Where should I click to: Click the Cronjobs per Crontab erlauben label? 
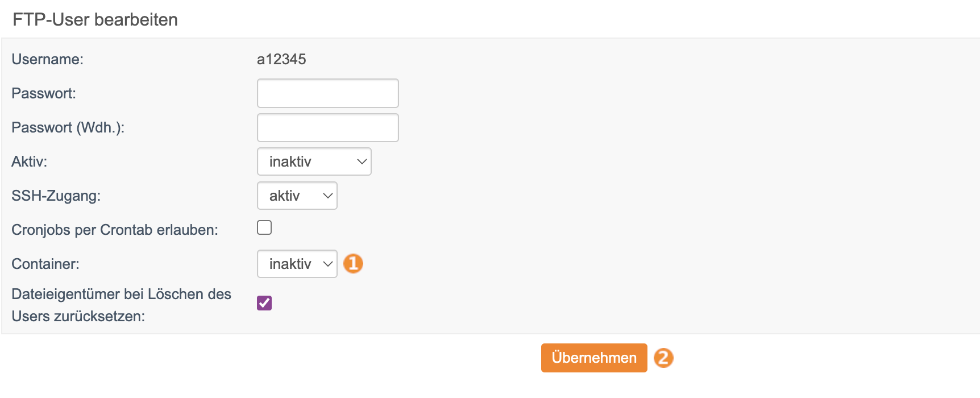[x=115, y=230]
